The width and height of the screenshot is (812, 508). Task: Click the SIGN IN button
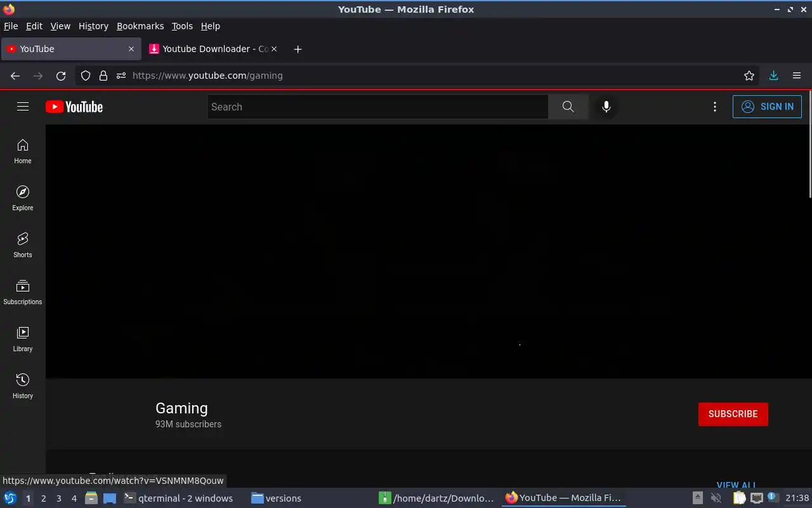click(x=767, y=107)
